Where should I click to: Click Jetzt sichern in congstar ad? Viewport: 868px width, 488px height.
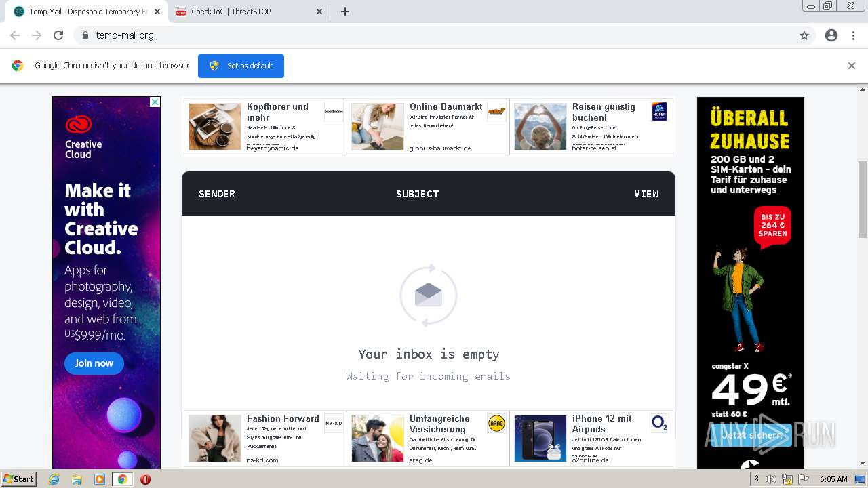click(751, 435)
